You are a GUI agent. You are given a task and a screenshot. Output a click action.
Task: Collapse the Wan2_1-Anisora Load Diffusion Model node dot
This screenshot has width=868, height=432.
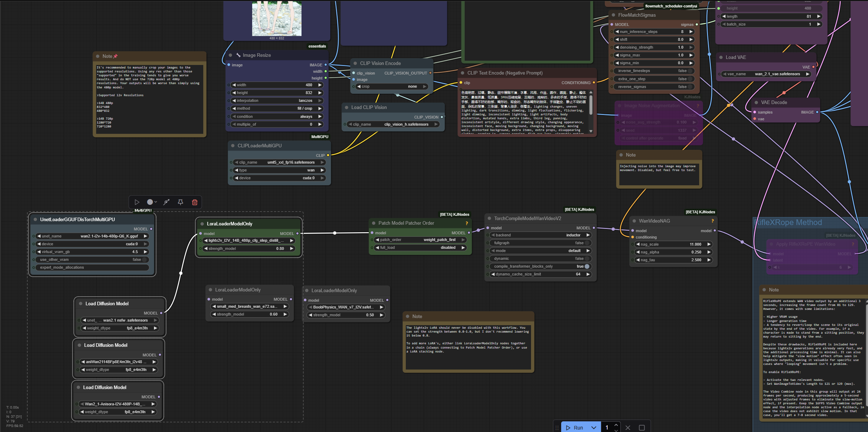[x=78, y=387]
